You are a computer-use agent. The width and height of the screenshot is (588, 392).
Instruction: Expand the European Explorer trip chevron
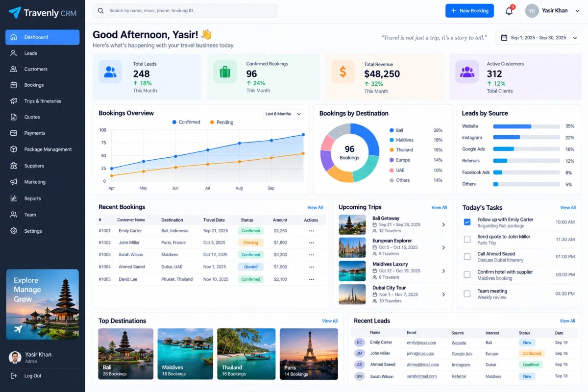coord(443,247)
